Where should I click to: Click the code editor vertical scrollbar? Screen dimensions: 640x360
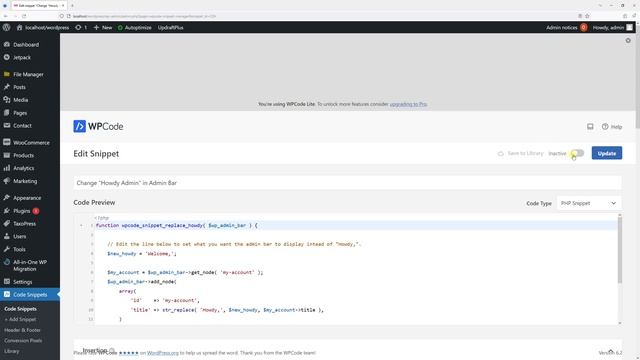(620, 251)
